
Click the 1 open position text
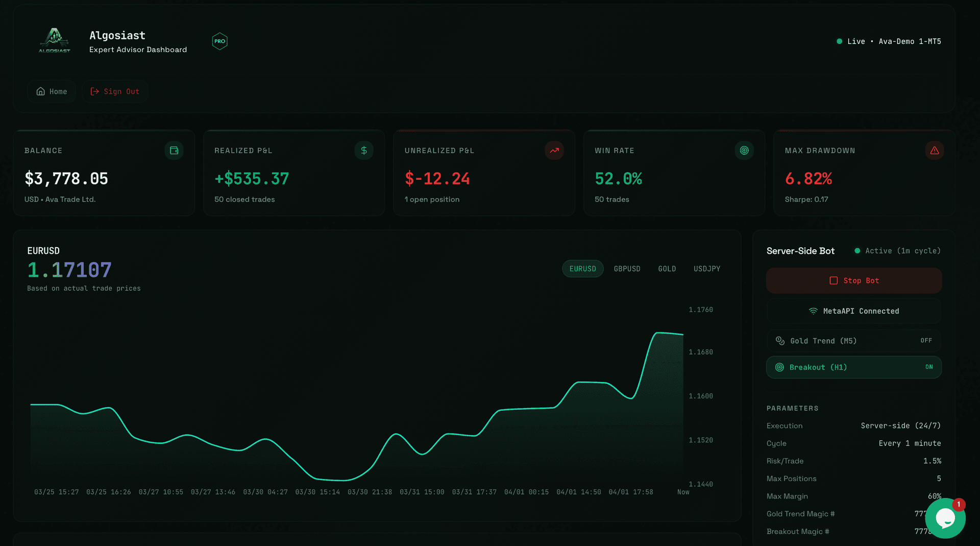tap(432, 199)
